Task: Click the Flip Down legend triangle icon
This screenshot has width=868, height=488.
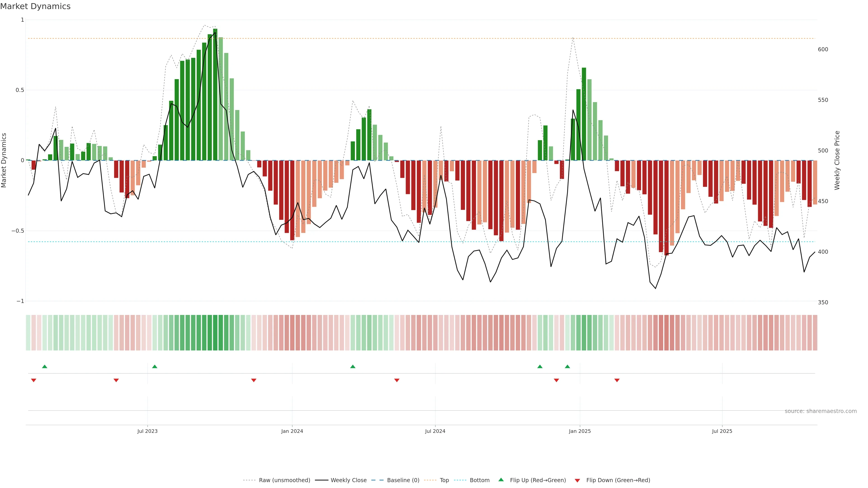Action: (x=577, y=480)
